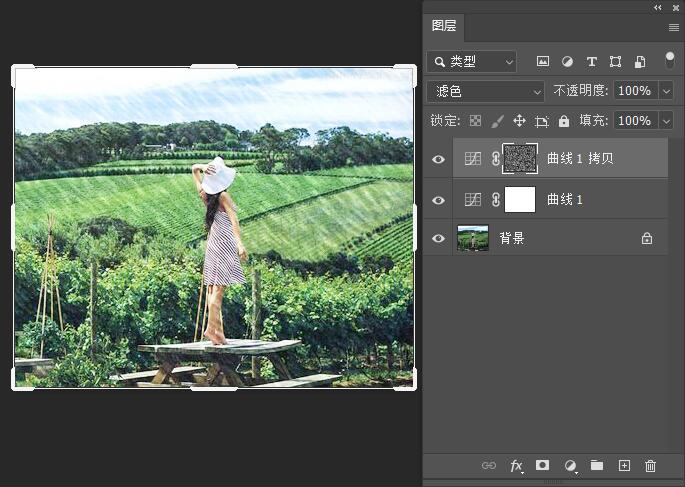685x487 pixels.
Task: Select the noise mask thumbnail of 曲线 1 拷贝
Action: tap(520, 159)
